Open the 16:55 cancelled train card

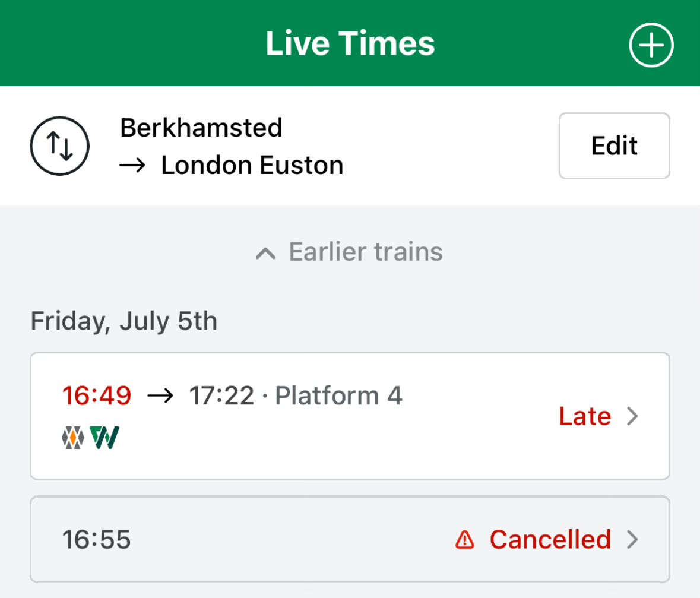350,539
